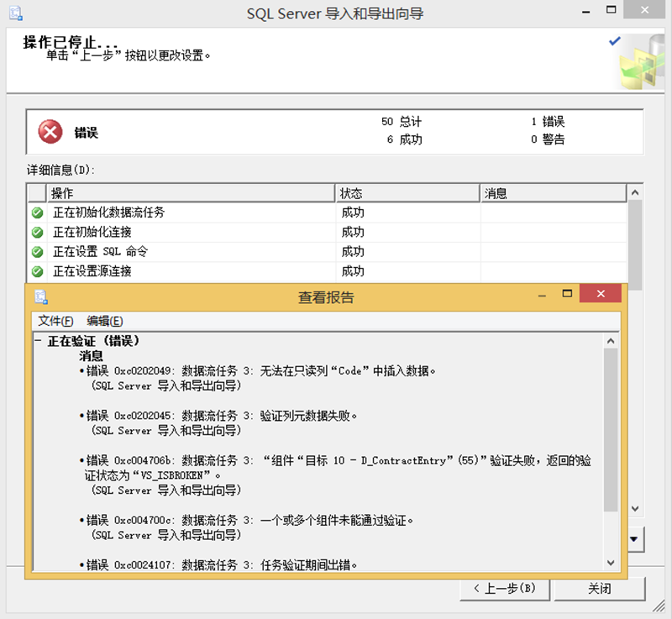Open the 编辑(E) menu
672x619 pixels.
coord(104,321)
